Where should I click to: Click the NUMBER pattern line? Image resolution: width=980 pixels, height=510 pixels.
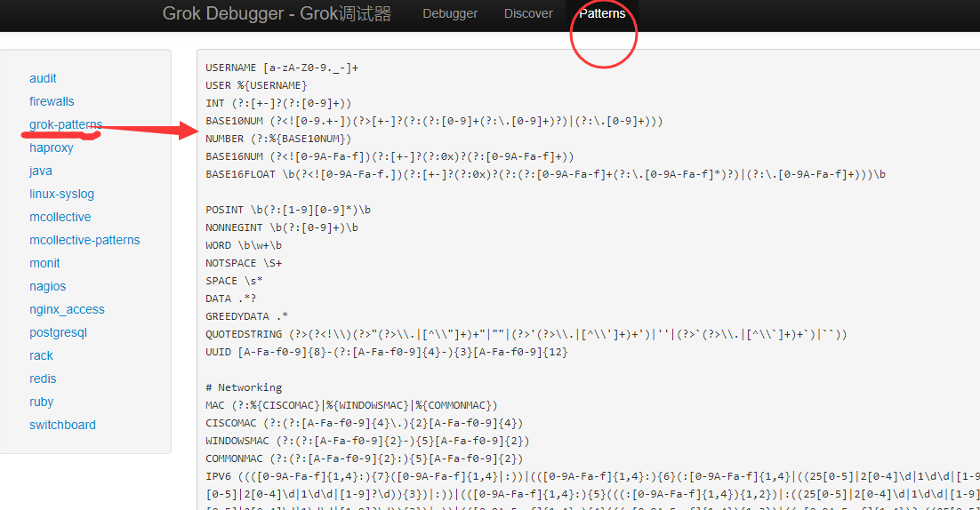[x=278, y=139]
